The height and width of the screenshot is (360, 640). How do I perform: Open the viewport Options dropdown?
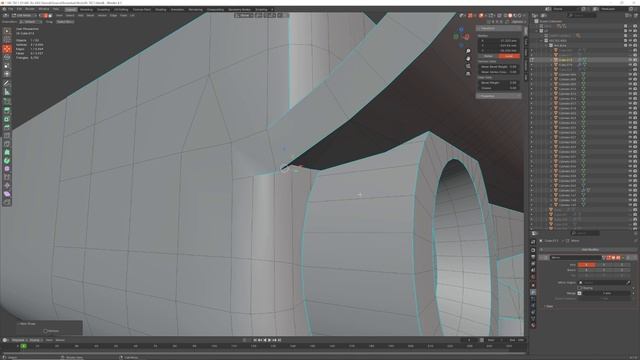[518, 22]
